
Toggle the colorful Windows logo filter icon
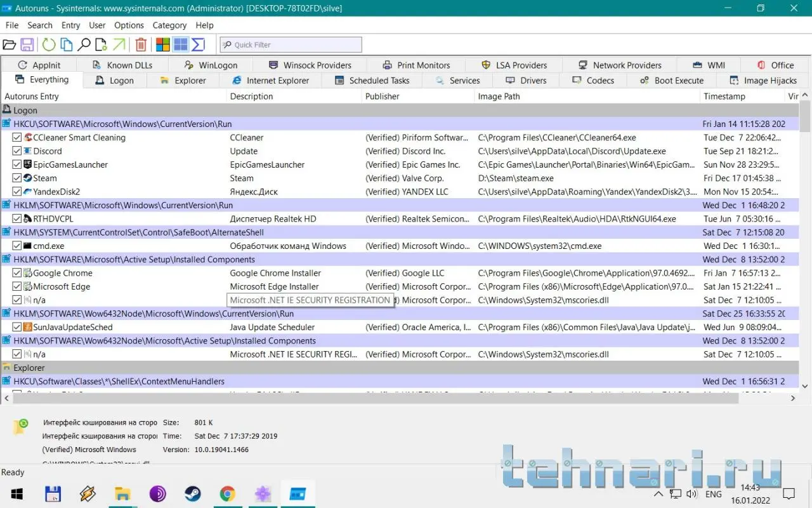click(163, 44)
